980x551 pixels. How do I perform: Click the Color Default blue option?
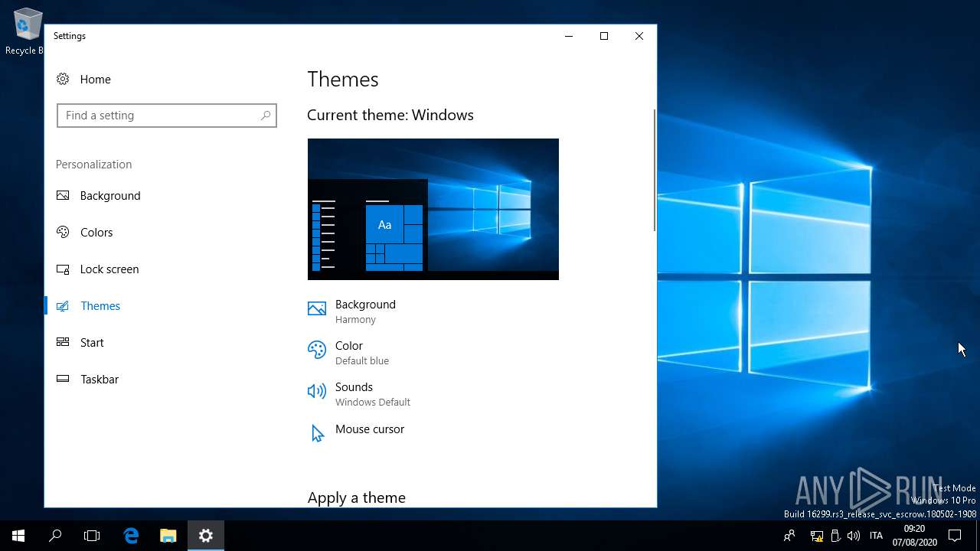(x=362, y=353)
